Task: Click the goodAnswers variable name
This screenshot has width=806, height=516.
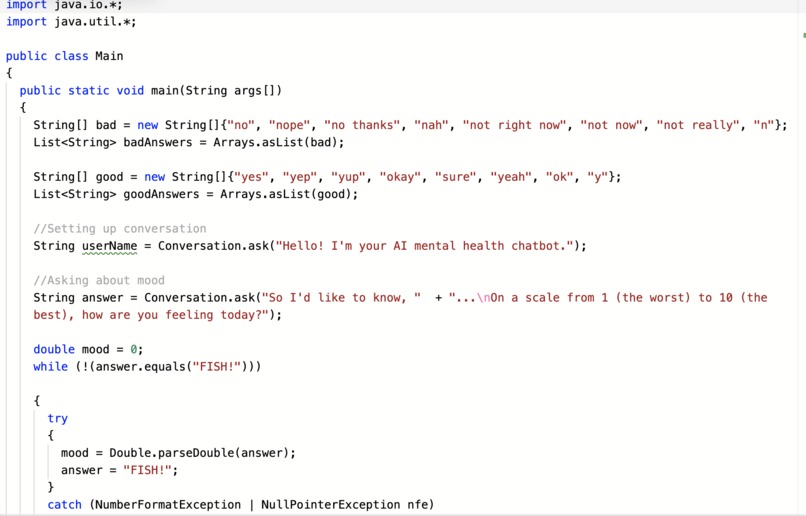Action: coord(161,194)
